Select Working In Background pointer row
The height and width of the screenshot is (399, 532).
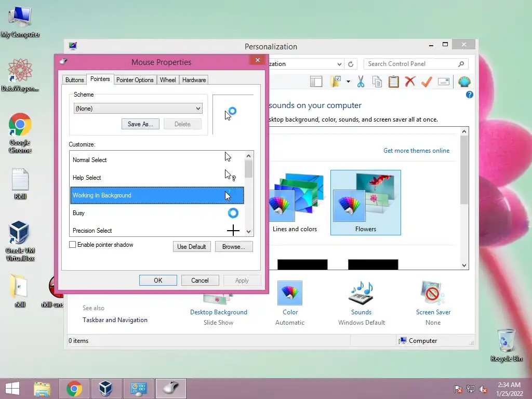(157, 195)
